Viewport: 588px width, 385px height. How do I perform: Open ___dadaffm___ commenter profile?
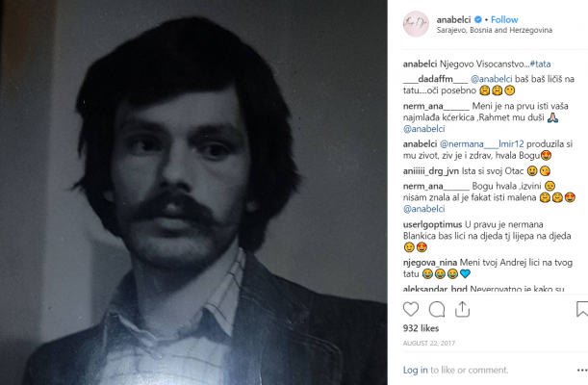pyautogui.click(x=435, y=79)
